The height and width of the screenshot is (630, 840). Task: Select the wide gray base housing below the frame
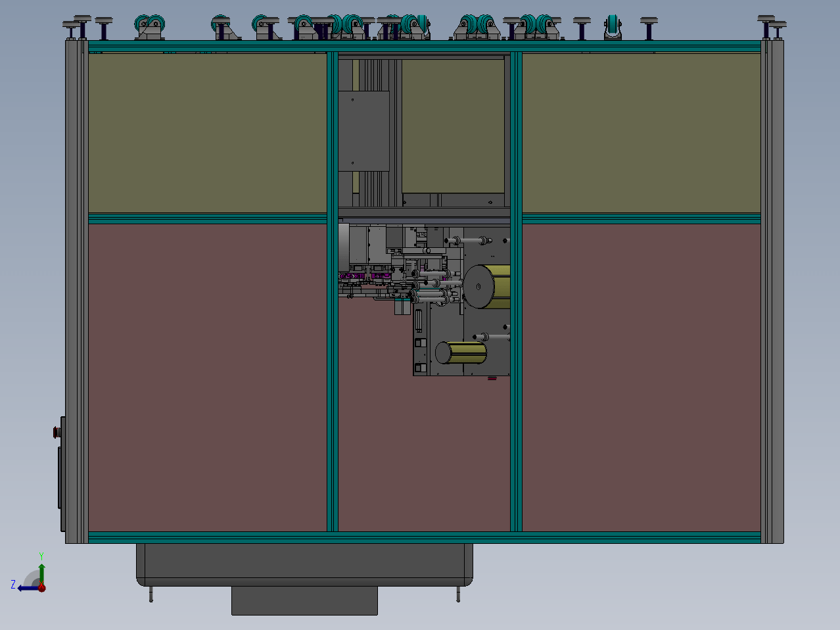[304, 564]
